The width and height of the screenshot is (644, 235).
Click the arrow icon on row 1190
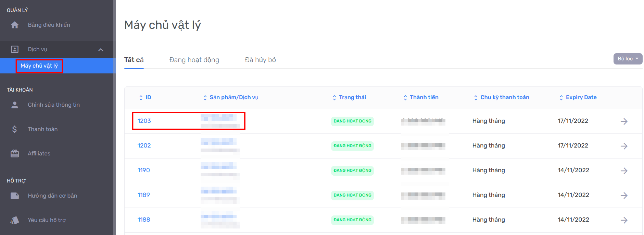624,171
